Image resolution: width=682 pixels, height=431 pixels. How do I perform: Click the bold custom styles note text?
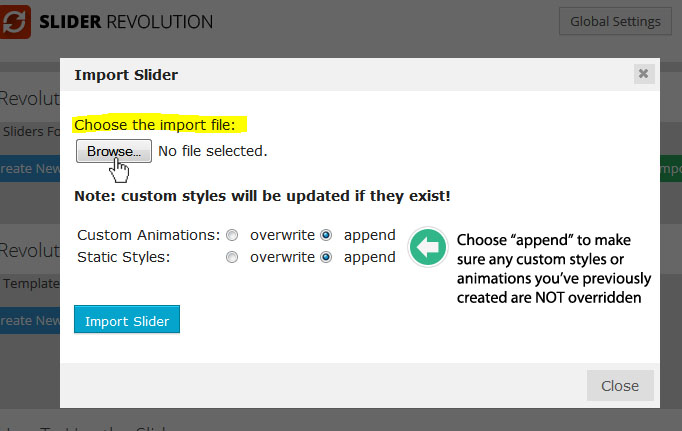pos(262,196)
